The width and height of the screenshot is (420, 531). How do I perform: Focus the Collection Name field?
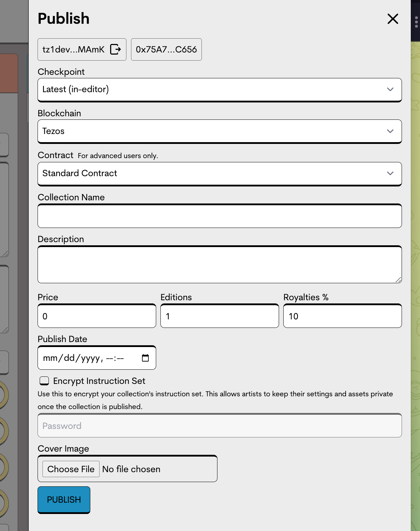click(220, 216)
